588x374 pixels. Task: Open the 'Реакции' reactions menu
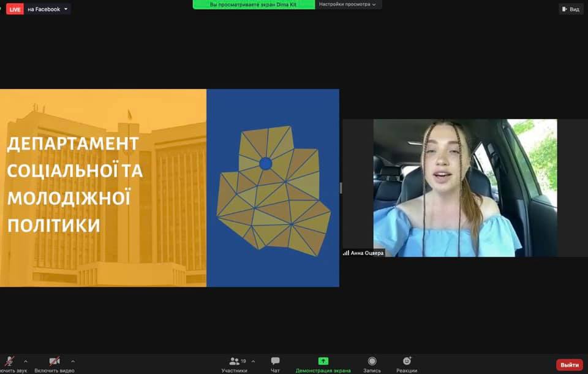tap(407, 365)
